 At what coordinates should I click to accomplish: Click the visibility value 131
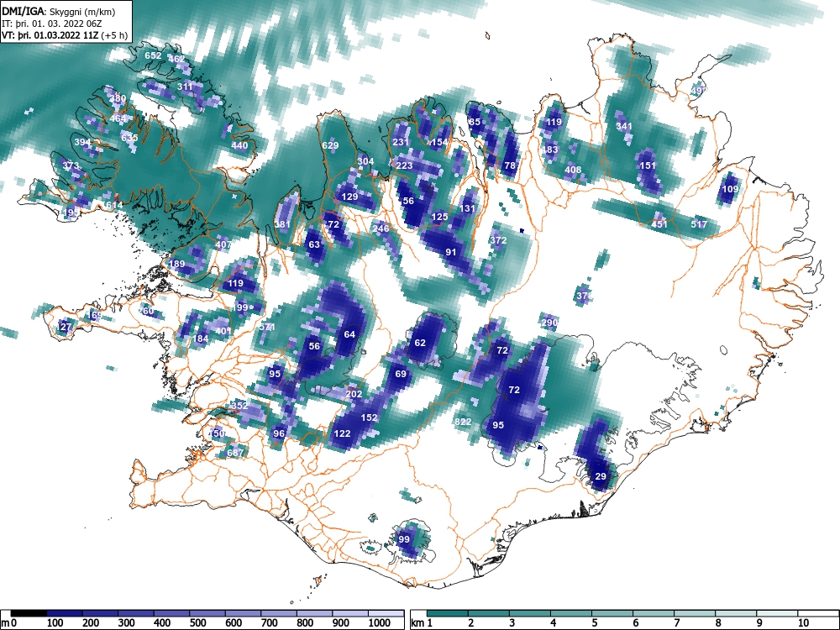[468, 208]
